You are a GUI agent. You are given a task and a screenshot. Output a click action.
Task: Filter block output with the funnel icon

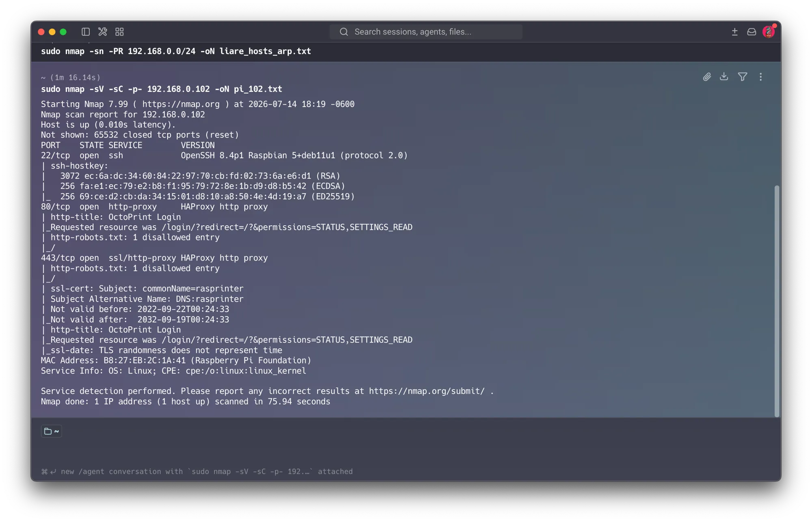(743, 76)
